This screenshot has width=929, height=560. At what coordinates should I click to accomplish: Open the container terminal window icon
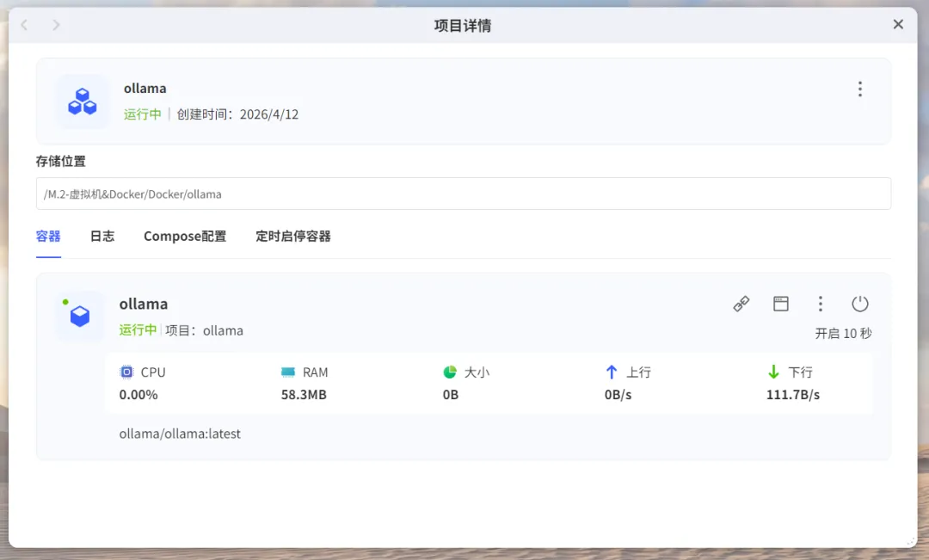click(x=781, y=304)
